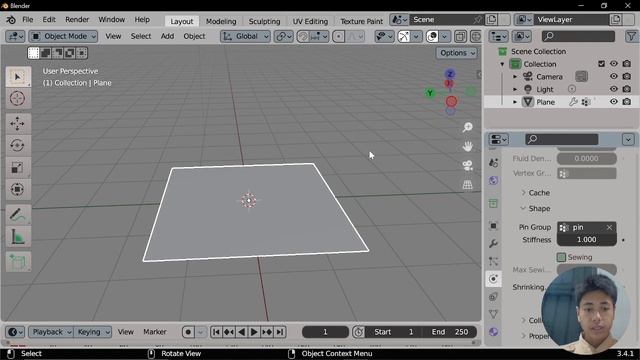Play the animation forward
This screenshot has width=640, height=360.
[x=253, y=332]
